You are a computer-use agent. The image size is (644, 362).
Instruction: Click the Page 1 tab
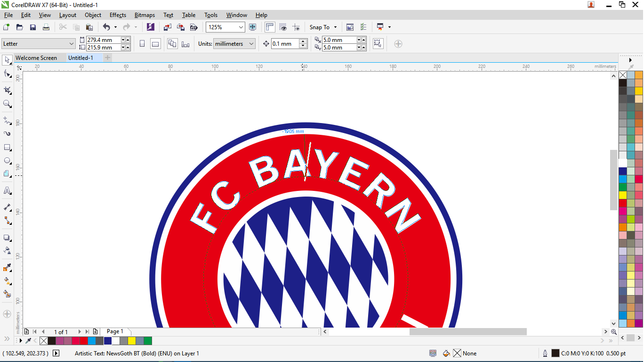(115, 331)
